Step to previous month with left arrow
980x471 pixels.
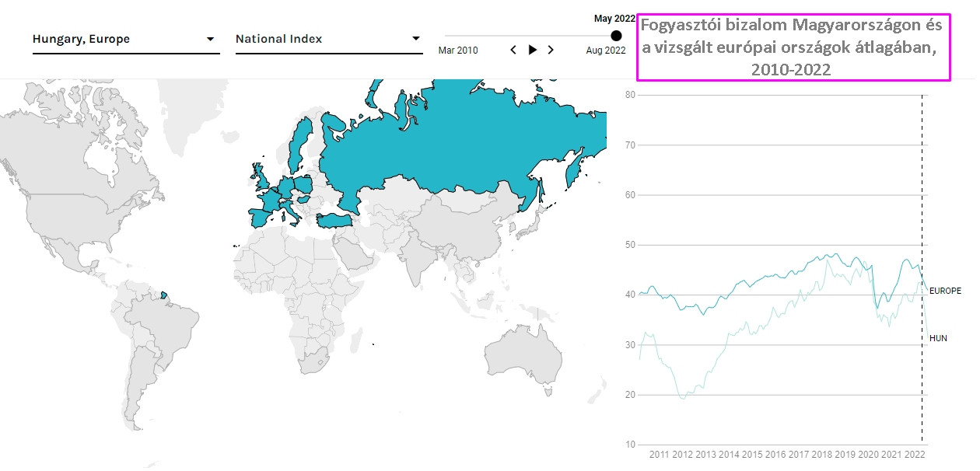click(513, 50)
